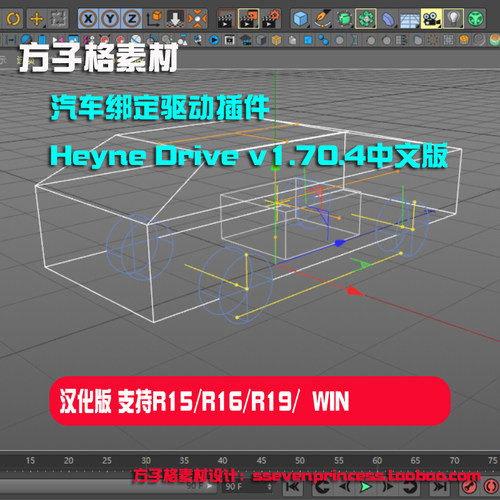Screen dimensions: 500x500
Task: Switch the coordinate system with the axes-cube icon
Action: coord(154,19)
